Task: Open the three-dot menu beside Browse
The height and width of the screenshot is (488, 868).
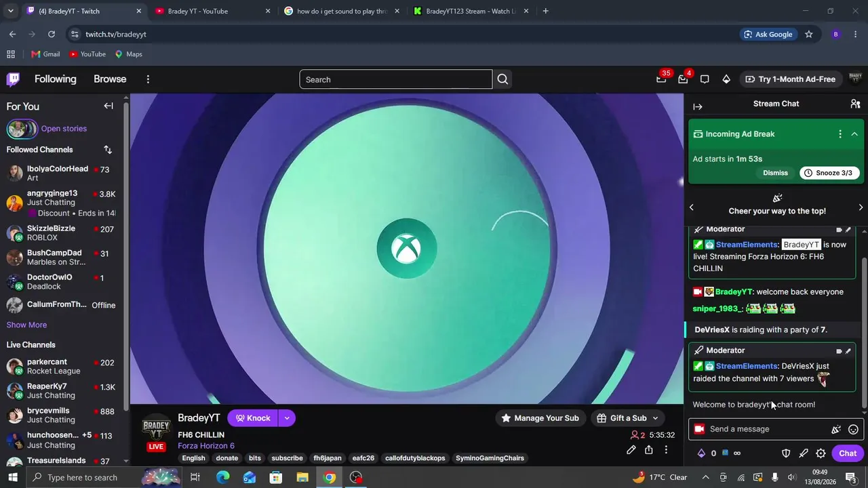Action: 148,79
